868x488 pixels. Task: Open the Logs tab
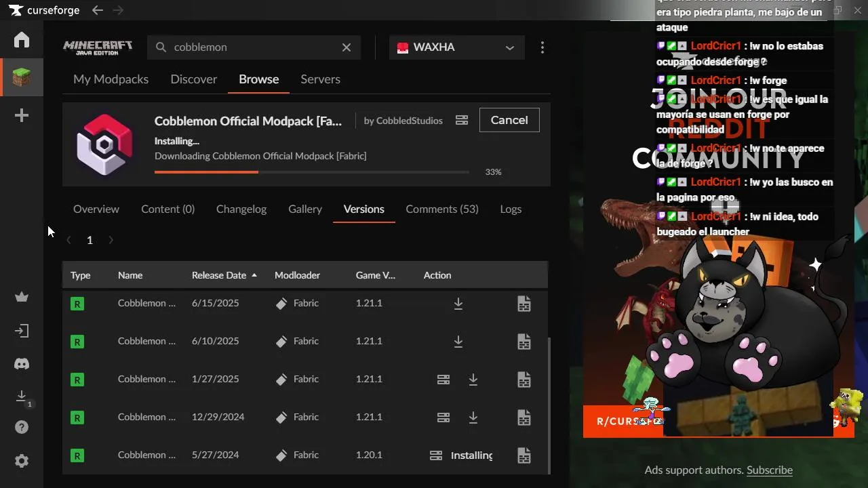point(511,209)
